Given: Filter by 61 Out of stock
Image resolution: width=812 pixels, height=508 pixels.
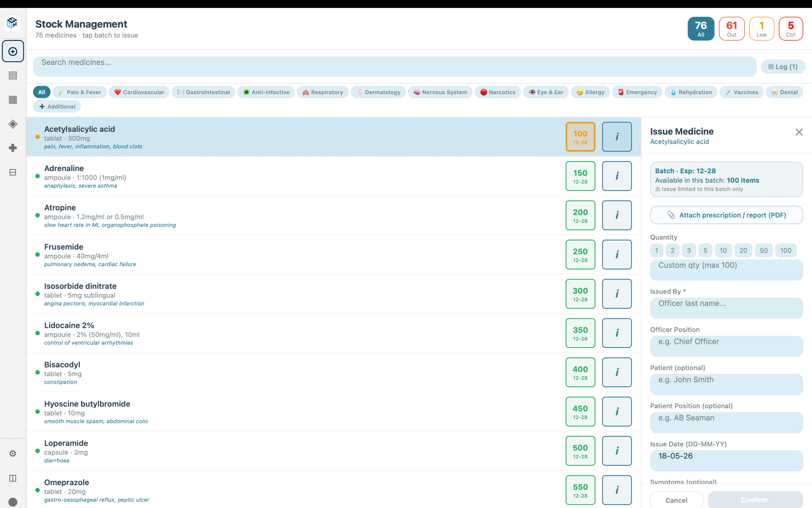Looking at the screenshot, I should [731, 29].
